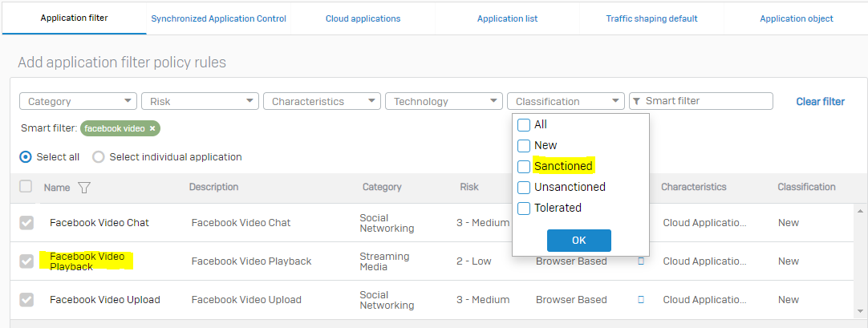Click the Category column header
Image resolution: width=868 pixels, height=328 pixels.
tap(382, 187)
